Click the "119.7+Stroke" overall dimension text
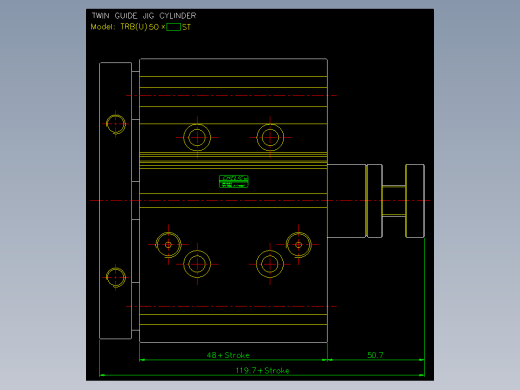The height and width of the screenshot is (390, 520). pos(262,370)
